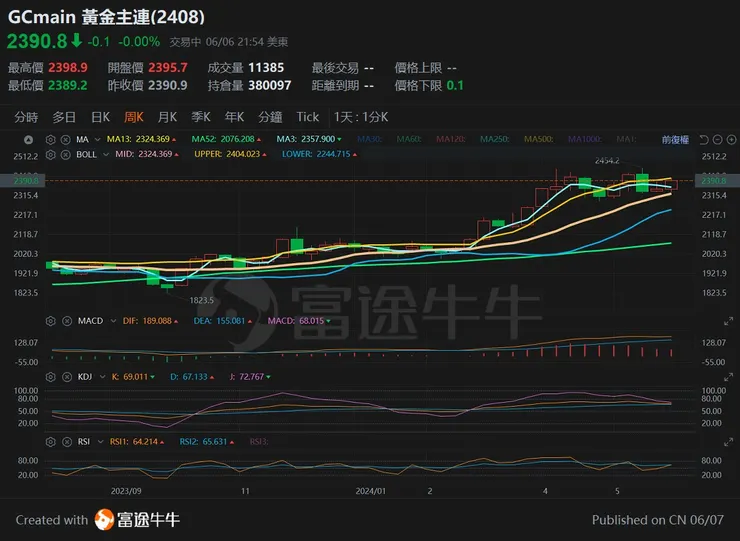Click the RSI1 64.214 value
Viewport: 740px width, 541px height.
click(137, 442)
